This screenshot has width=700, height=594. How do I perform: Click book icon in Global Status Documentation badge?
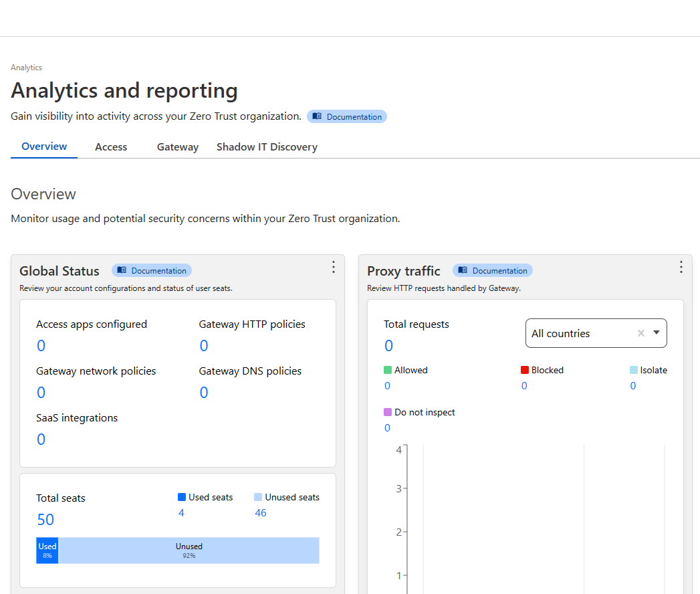coord(122,270)
